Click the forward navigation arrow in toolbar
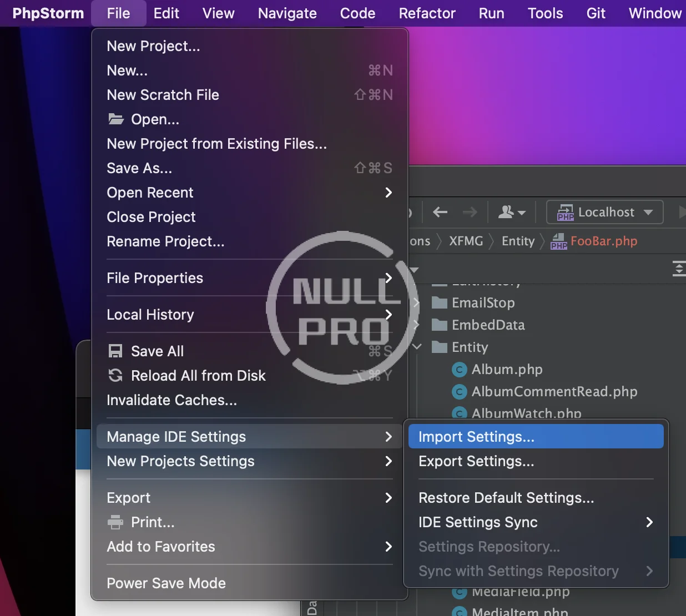The height and width of the screenshot is (616, 686). 470,212
